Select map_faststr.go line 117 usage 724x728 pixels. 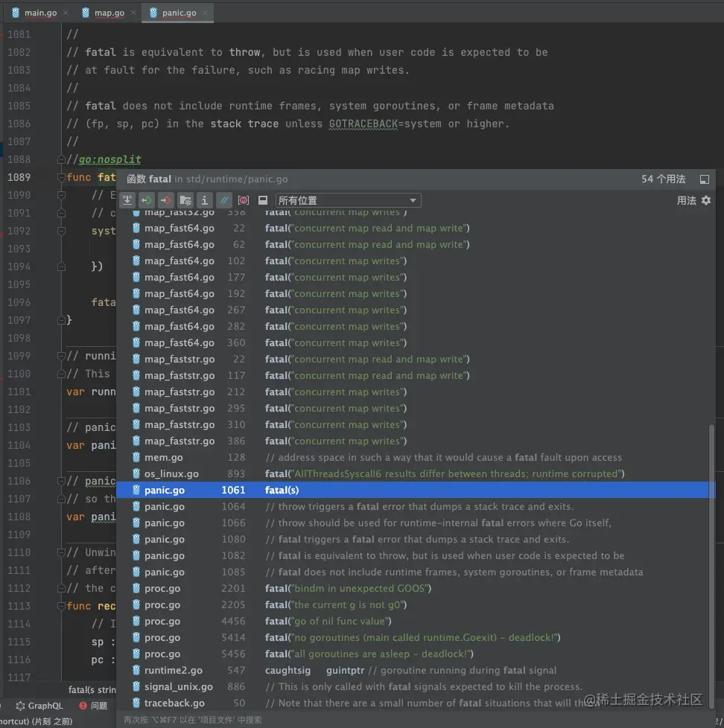(413, 375)
